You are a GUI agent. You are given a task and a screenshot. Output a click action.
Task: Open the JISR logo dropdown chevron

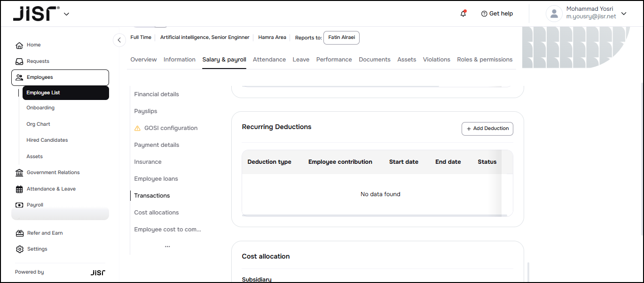click(x=66, y=14)
